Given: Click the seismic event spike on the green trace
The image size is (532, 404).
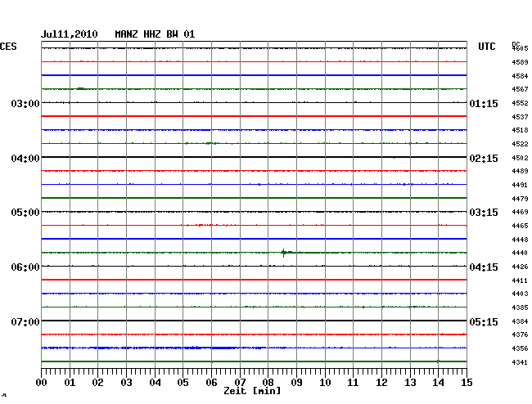Looking at the screenshot, I should [284, 253].
